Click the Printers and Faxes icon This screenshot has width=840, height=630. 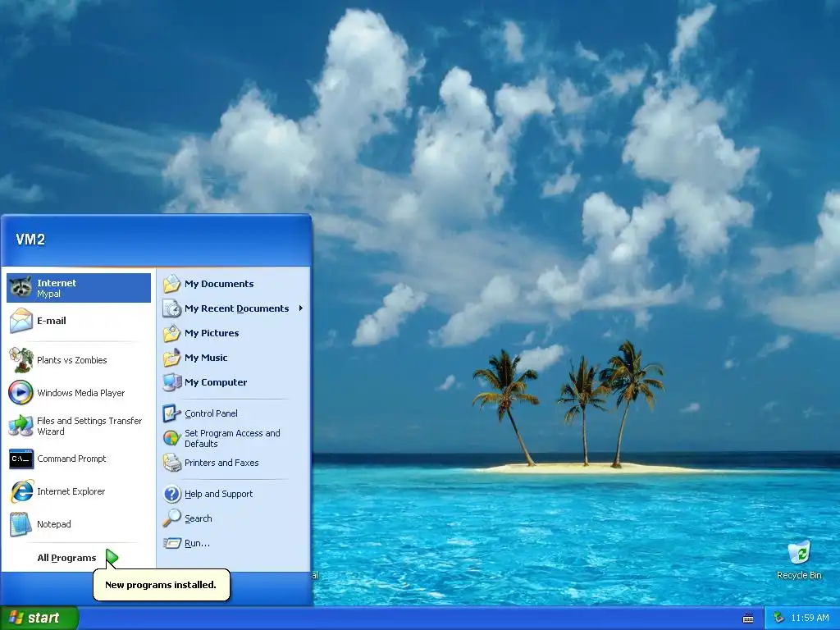tap(172, 463)
